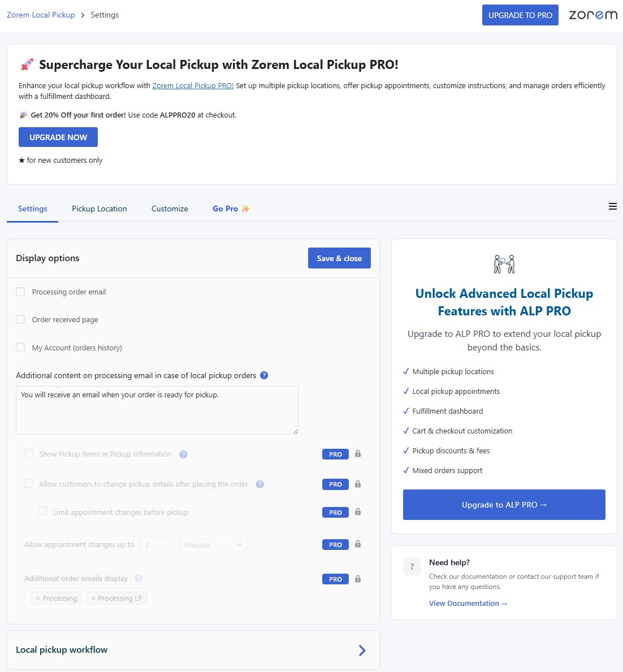
Task: Click PRO badge in Limit appointment changes row
Action: click(335, 513)
